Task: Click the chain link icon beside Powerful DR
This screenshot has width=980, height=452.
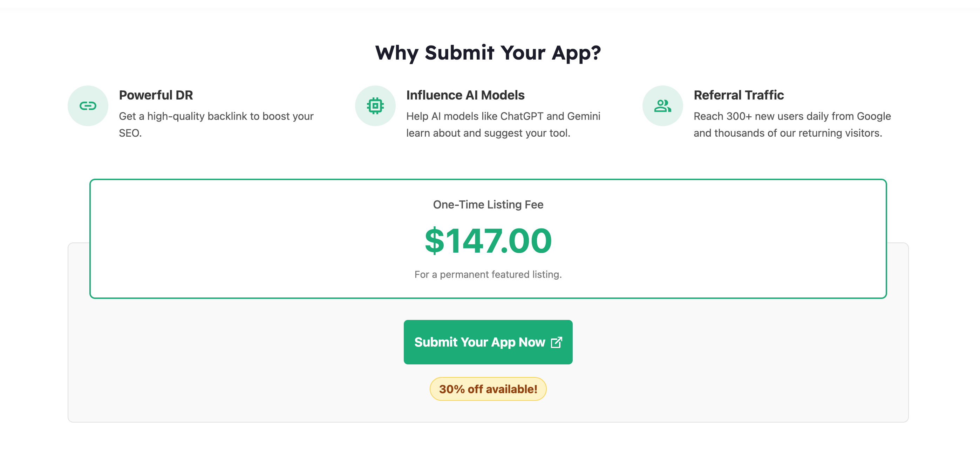Action: click(88, 106)
